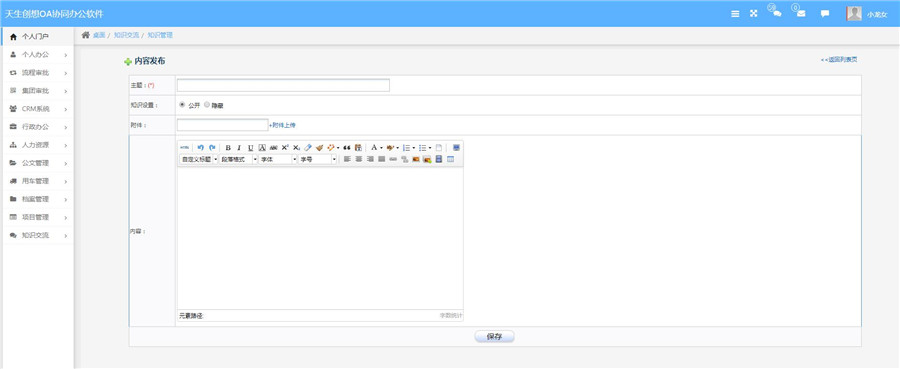Expand the vehicle management menu

point(38,181)
